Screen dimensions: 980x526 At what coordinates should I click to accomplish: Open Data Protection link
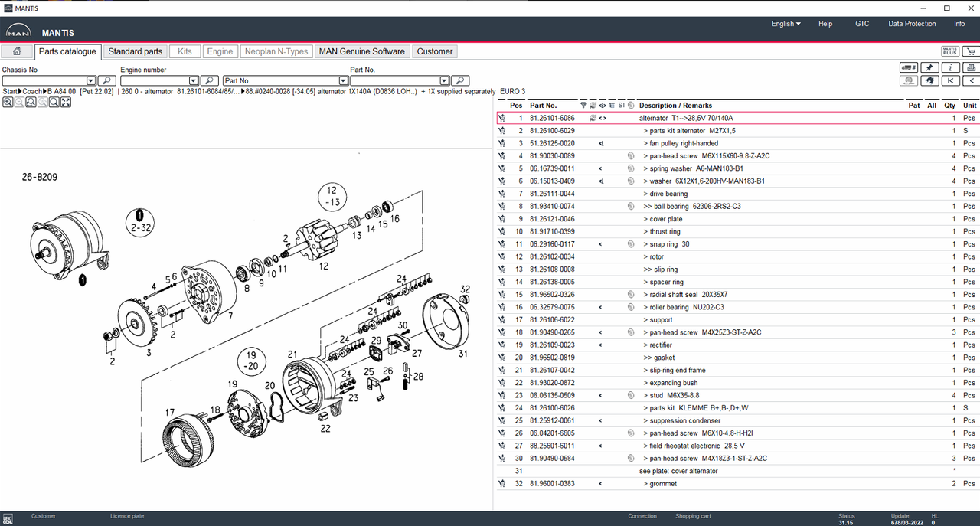point(912,24)
